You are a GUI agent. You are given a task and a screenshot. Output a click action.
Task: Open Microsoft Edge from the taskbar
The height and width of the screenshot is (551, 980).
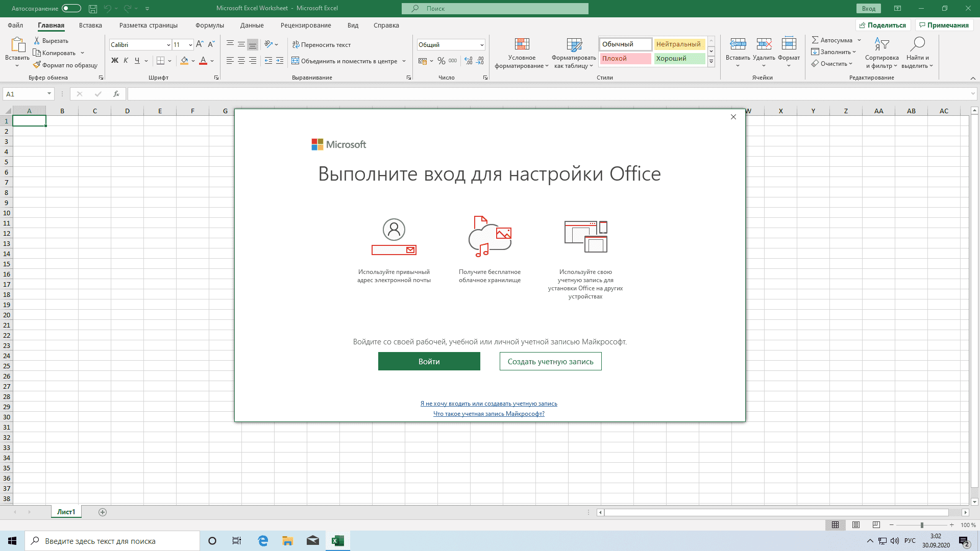[x=263, y=541]
